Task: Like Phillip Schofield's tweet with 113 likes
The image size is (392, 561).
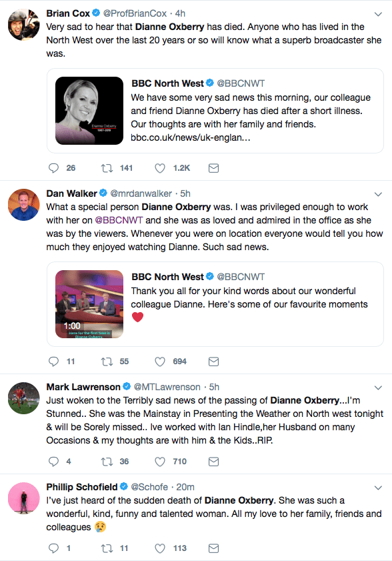Action: (x=160, y=548)
